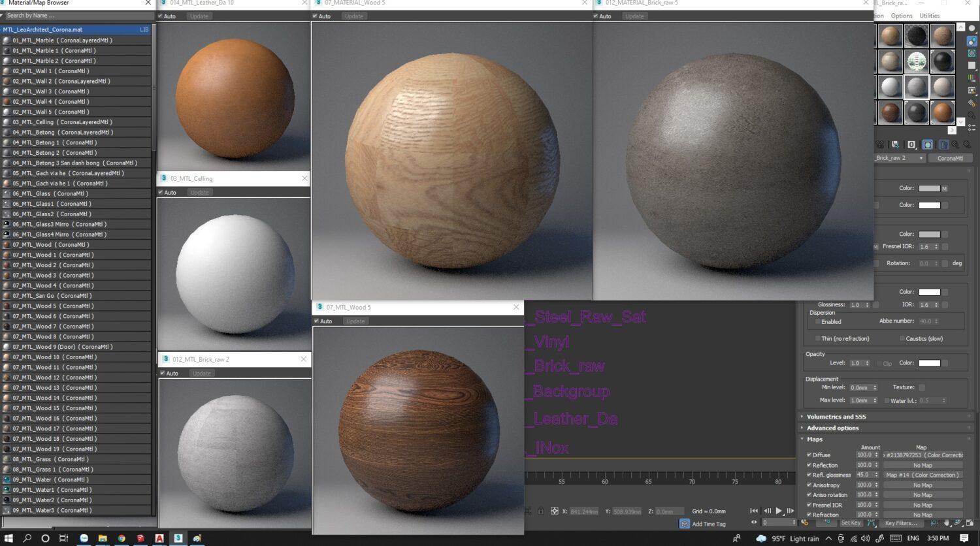Viewport: 980px width, 546px height.
Task: Toggle the checkered Background icon in Material Editor
Action: [x=972, y=54]
